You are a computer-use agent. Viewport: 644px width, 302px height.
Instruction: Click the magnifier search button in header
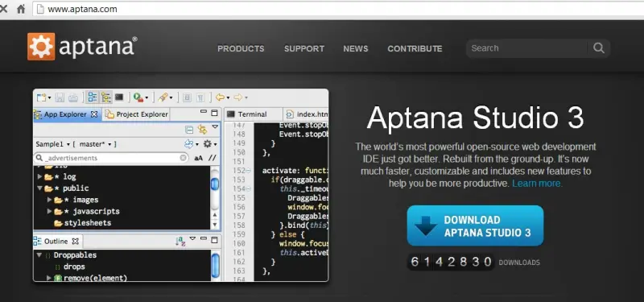599,48
